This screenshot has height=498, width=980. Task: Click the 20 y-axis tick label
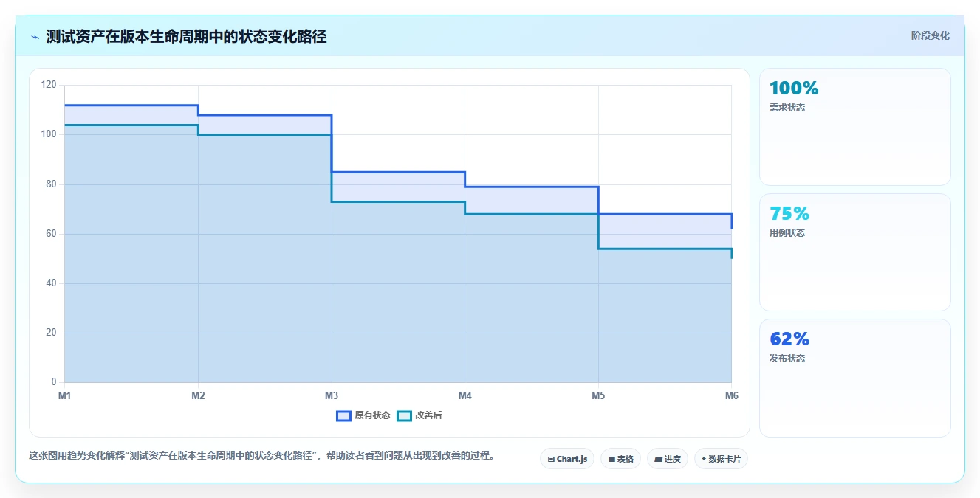pyautogui.click(x=51, y=333)
